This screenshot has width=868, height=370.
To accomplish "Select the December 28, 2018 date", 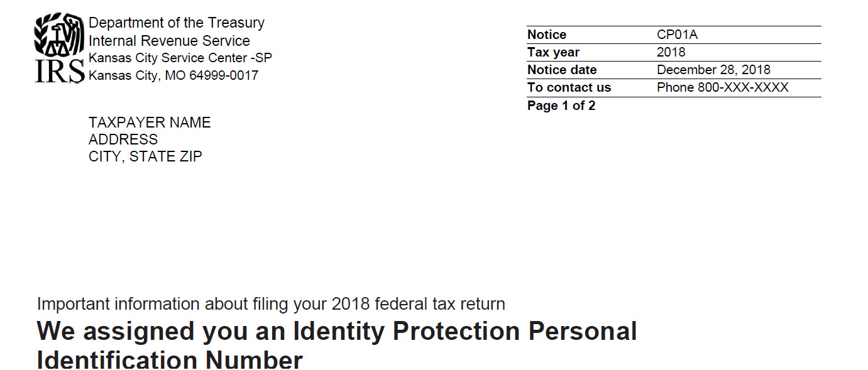I will point(713,70).
